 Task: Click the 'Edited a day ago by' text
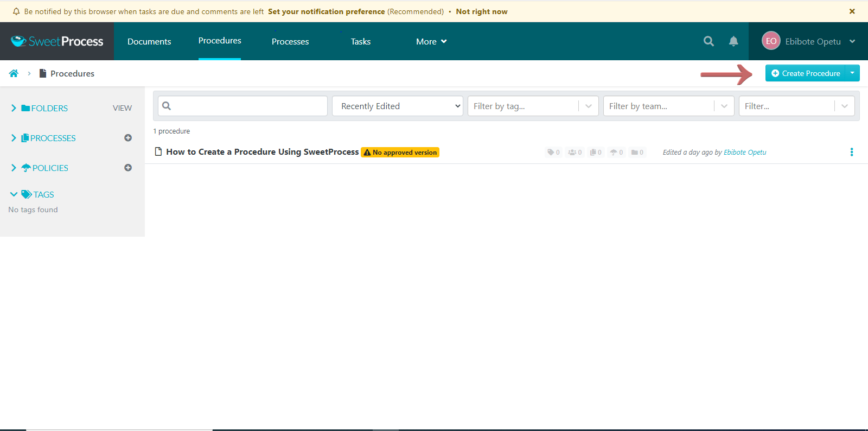click(x=692, y=153)
